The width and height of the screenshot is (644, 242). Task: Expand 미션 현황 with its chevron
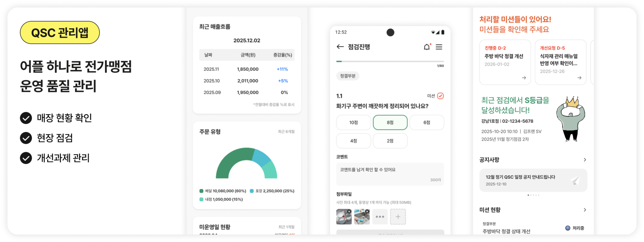point(585,210)
